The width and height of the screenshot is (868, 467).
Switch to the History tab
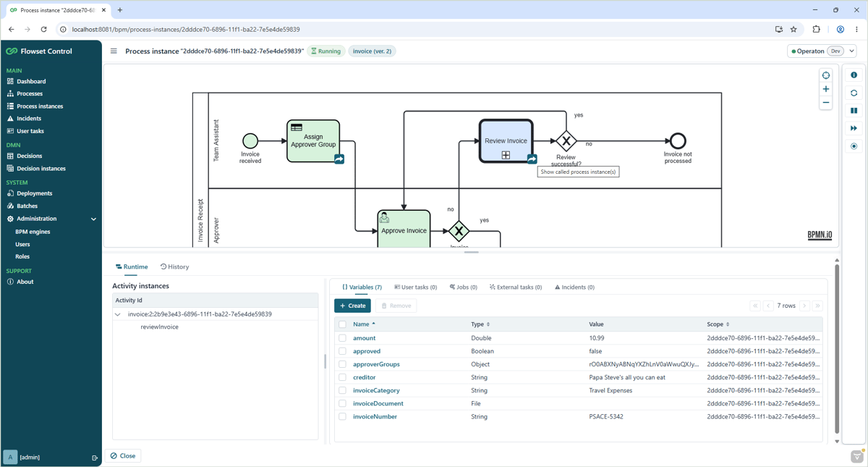click(174, 267)
